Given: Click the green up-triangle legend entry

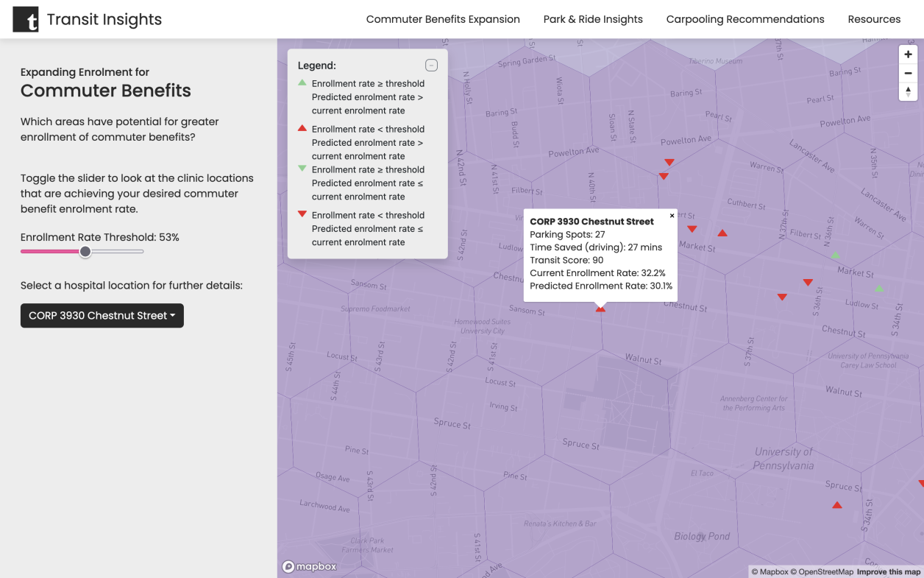Looking at the screenshot, I should click(x=360, y=97).
